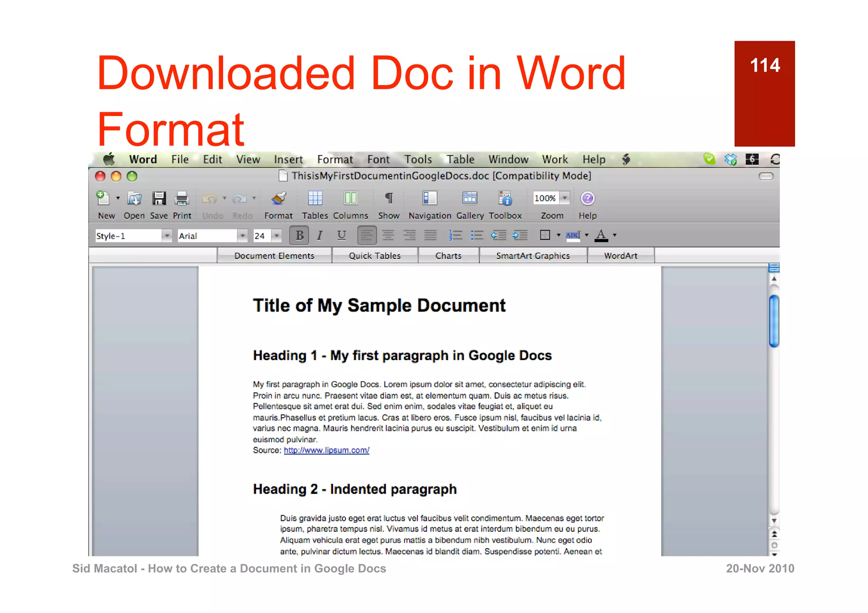
Task: Click the grayed-out Undo arrow icon
Action: coord(210,198)
